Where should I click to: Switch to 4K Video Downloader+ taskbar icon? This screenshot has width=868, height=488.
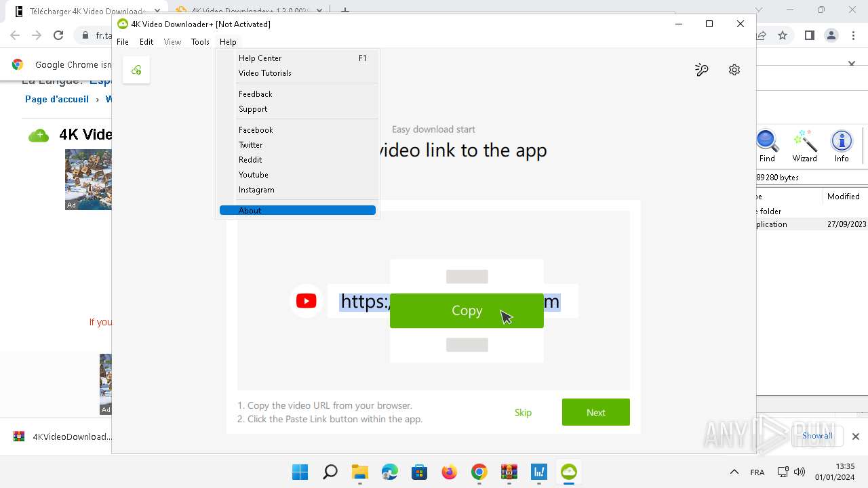[568, 472]
